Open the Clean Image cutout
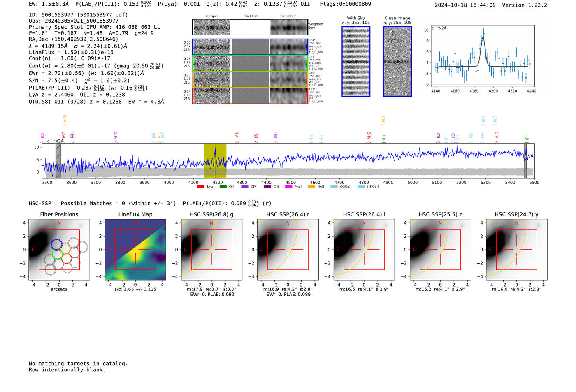 coord(397,61)
